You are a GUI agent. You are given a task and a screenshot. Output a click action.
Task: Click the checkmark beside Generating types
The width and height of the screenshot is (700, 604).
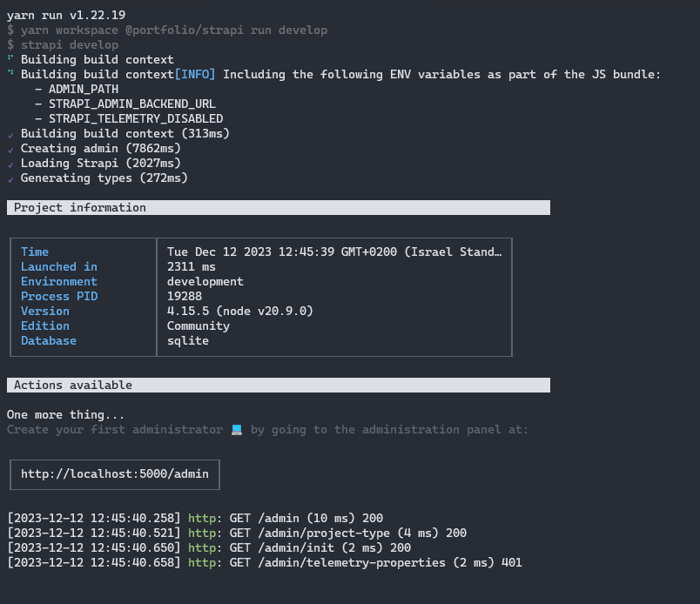tap(10, 179)
